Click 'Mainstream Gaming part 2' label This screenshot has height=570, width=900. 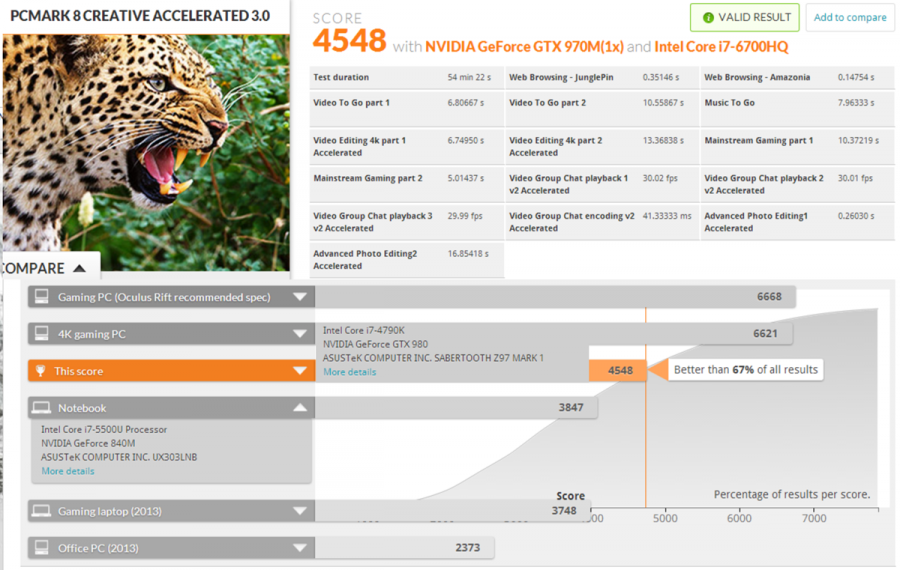tap(368, 179)
